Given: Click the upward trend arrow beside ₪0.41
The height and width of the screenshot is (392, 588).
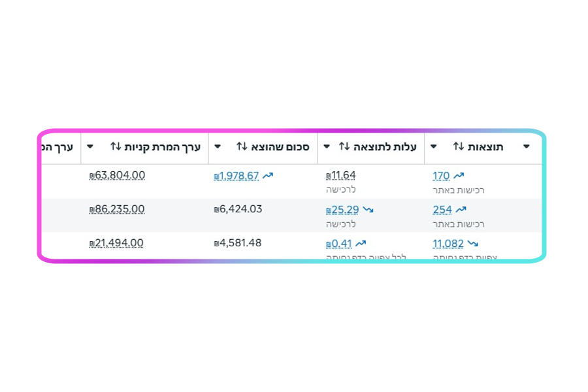Looking at the screenshot, I should tap(361, 244).
